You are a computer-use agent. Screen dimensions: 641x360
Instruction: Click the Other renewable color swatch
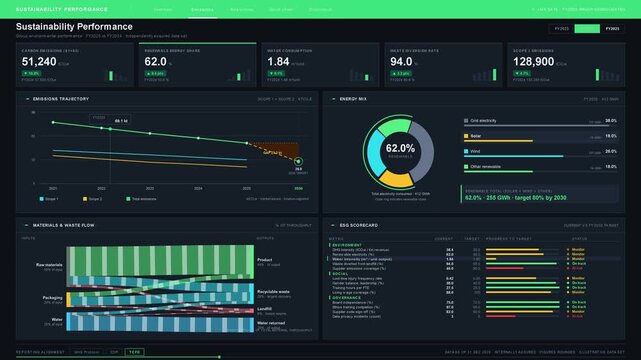point(466,167)
